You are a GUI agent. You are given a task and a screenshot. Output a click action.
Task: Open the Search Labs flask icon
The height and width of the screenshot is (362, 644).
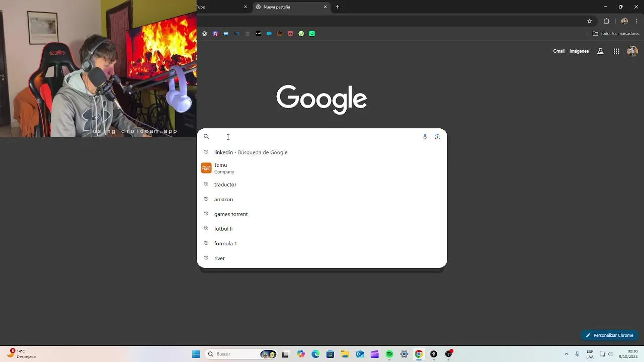coord(600,51)
